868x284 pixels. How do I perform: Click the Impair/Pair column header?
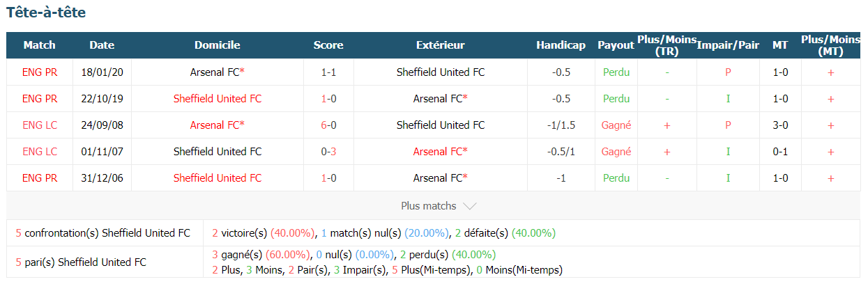tap(728, 45)
